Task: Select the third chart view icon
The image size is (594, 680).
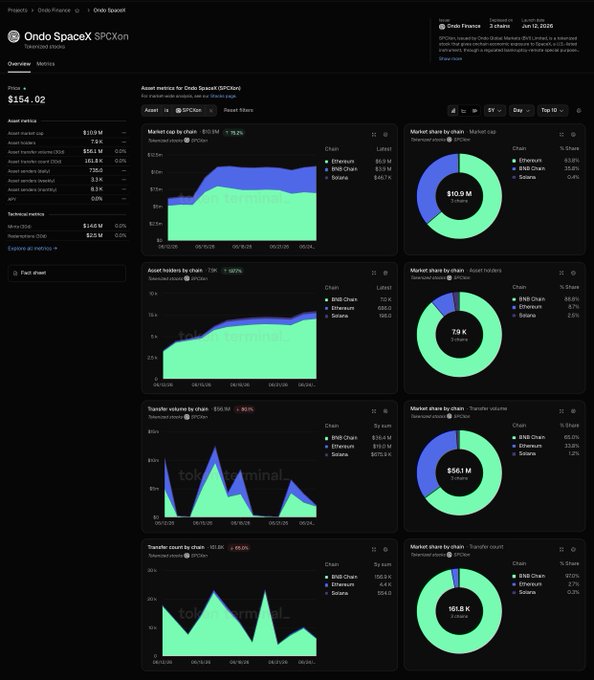Action: click(x=475, y=111)
